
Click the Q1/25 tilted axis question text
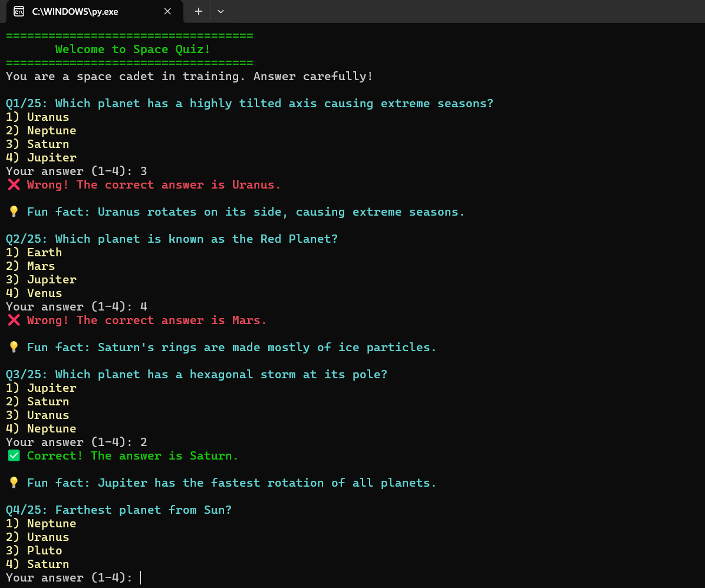pyautogui.click(x=249, y=103)
